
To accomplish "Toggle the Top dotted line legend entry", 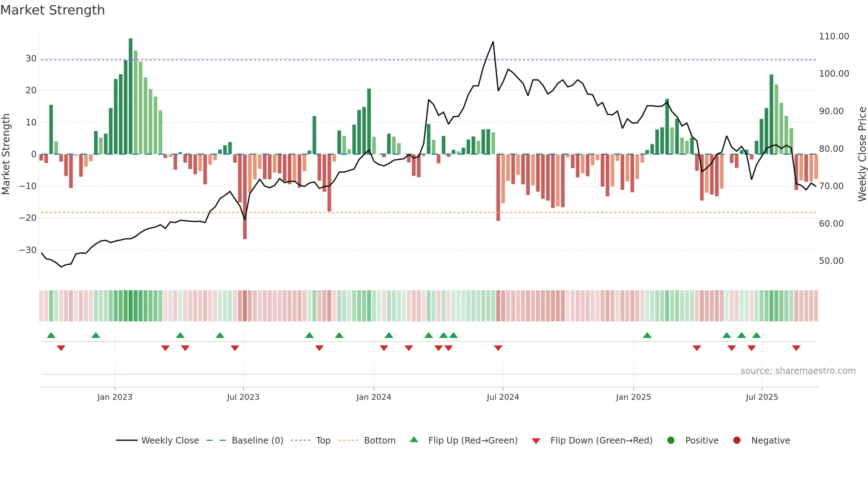I will click(311, 440).
